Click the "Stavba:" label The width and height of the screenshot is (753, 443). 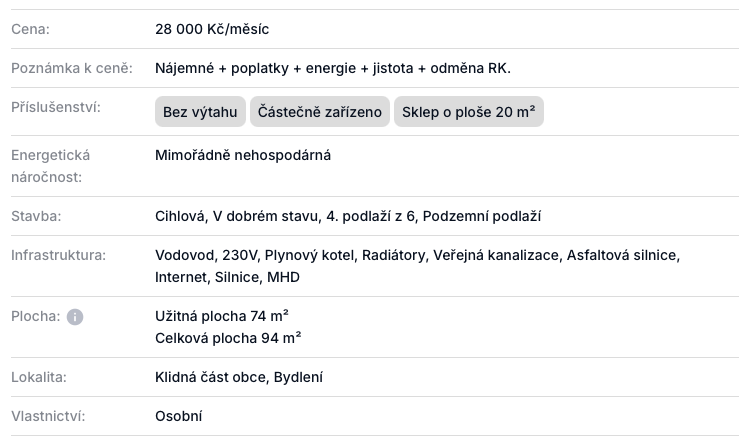coord(36,216)
